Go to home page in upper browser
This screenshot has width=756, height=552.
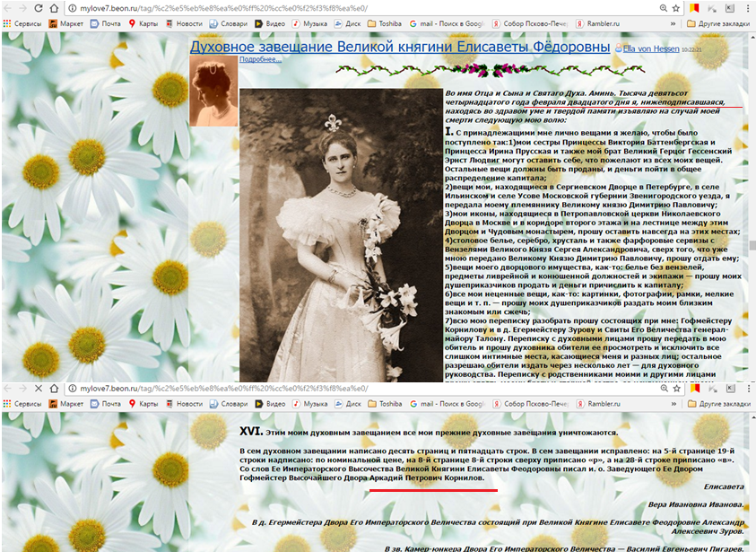pyautogui.click(x=54, y=8)
